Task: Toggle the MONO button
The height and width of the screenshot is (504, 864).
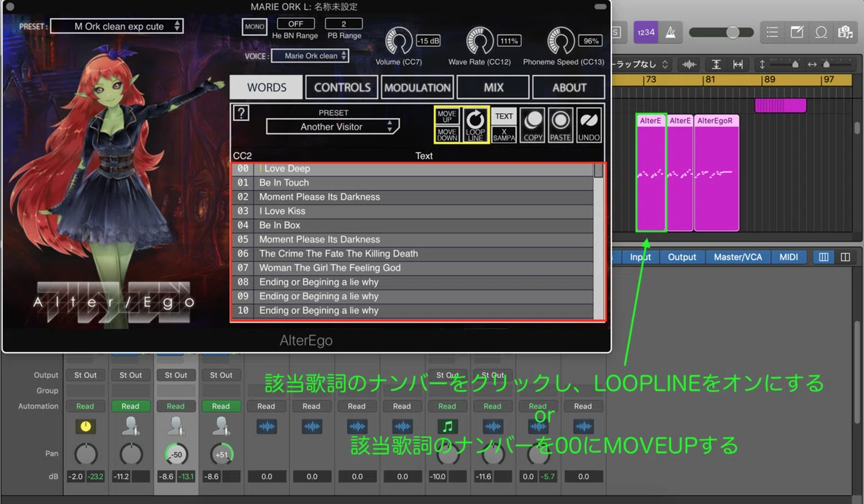Action: point(255,27)
